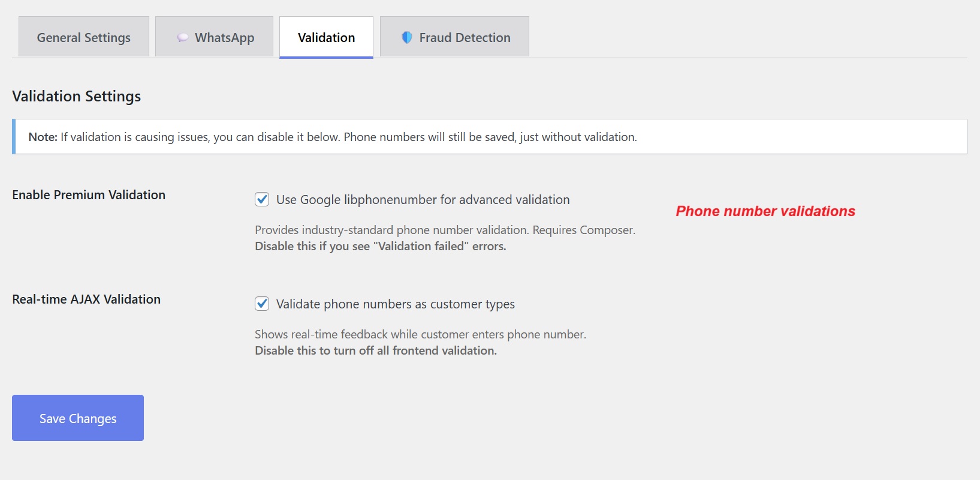Uncheck 'Use Google libphonenumber for advanced validation'
Screen dimensions: 980x480
[261, 199]
